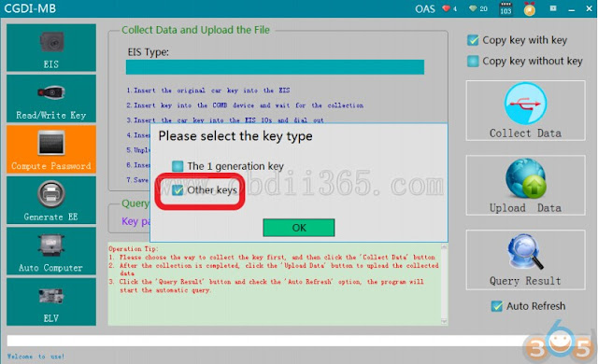Select Compute Password module
Image resolution: width=598 pixels, height=364 pixels.
51,149
